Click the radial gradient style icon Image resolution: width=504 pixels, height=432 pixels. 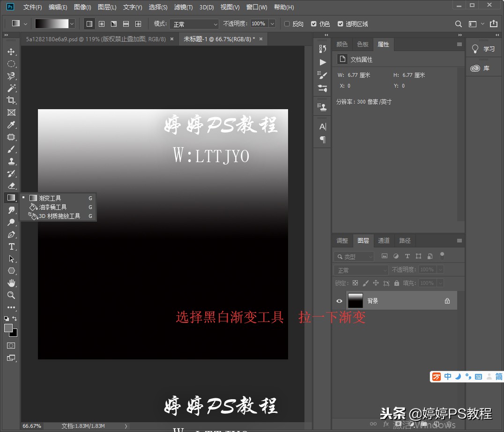point(102,24)
